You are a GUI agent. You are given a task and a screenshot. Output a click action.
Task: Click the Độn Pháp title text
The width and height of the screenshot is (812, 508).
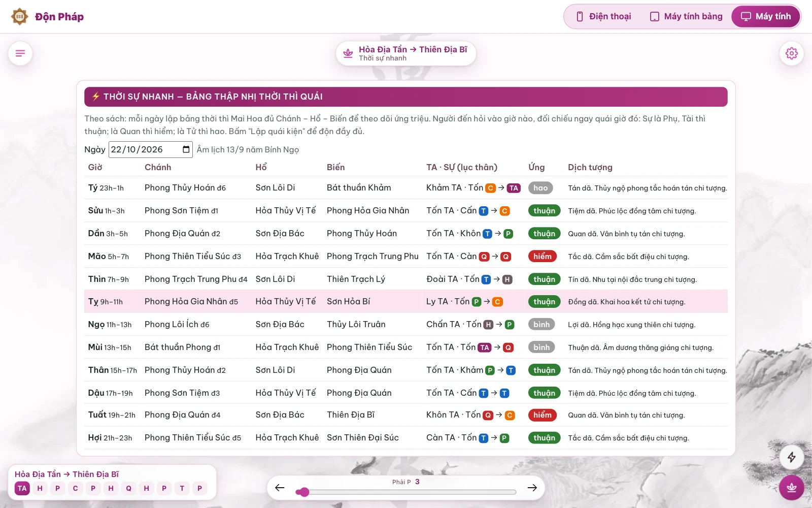click(x=59, y=17)
